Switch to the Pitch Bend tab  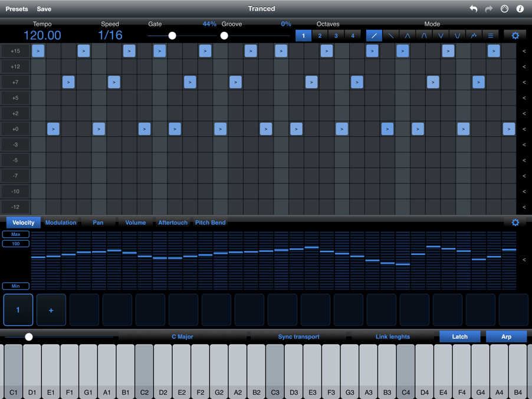click(x=210, y=223)
